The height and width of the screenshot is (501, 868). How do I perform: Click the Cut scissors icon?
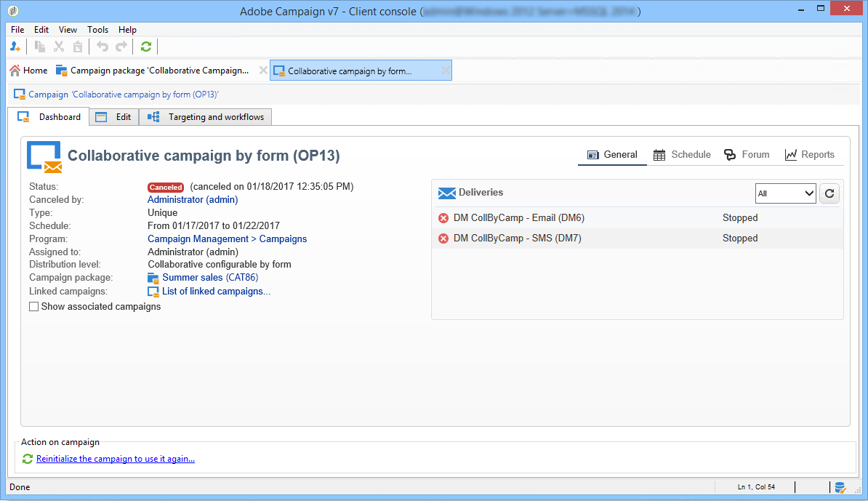pyautogui.click(x=59, y=47)
